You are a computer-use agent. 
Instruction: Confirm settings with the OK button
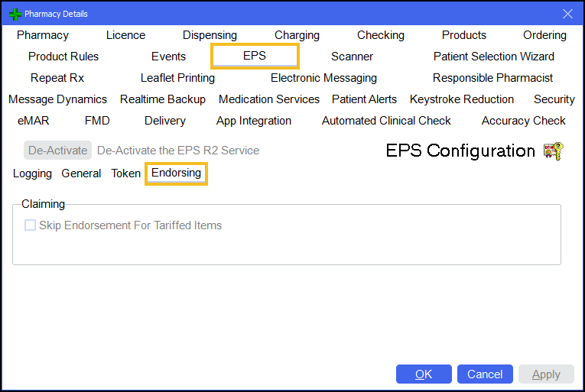[424, 374]
